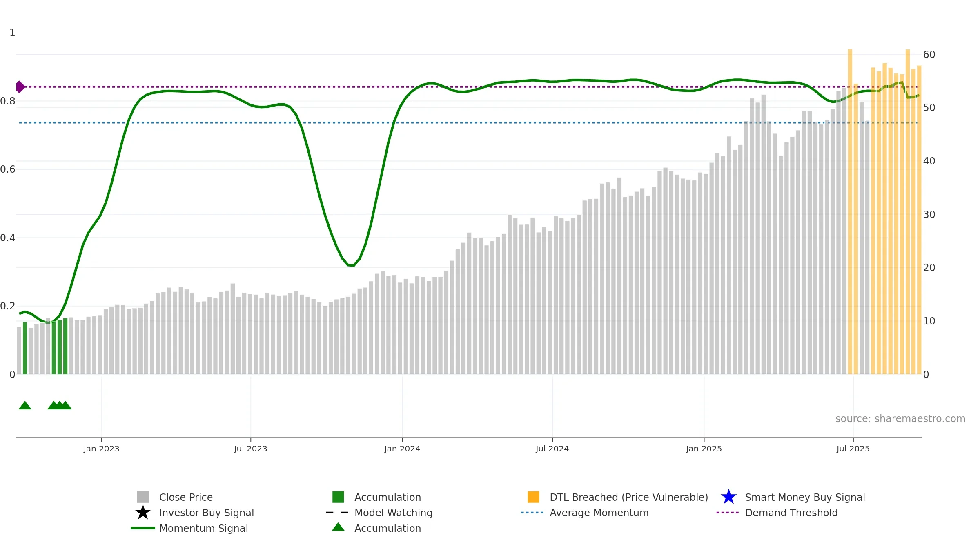The height and width of the screenshot is (551, 980).
Task: Click the Jul 2025 axis label
Action: coord(853,449)
